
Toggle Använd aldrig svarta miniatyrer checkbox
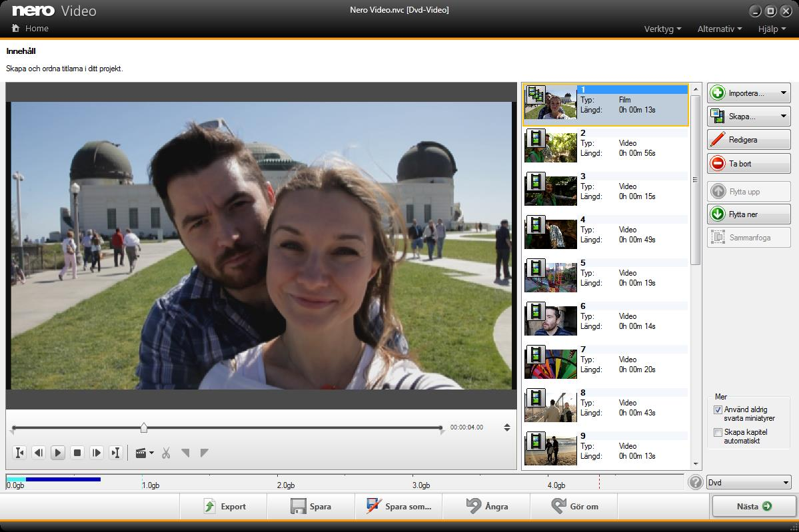click(x=718, y=409)
